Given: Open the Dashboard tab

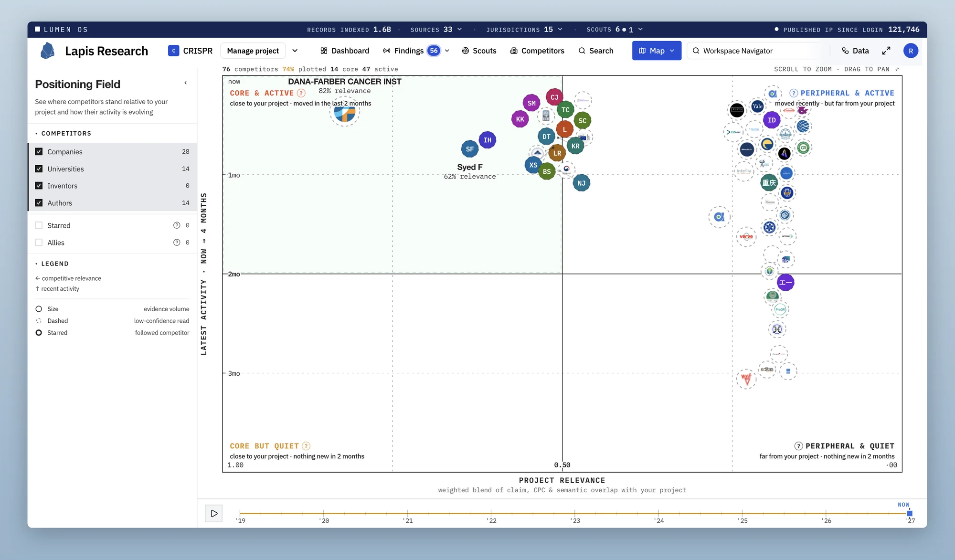Looking at the screenshot, I should click(345, 51).
